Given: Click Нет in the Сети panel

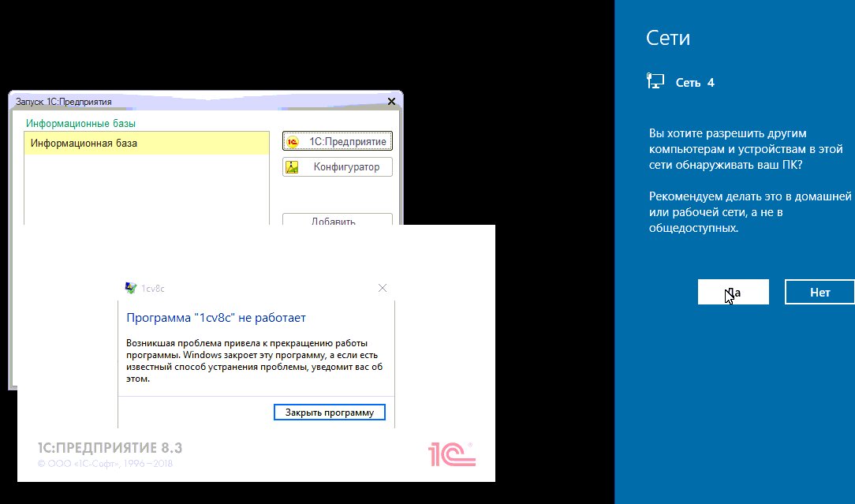Looking at the screenshot, I should coord(820,293).
